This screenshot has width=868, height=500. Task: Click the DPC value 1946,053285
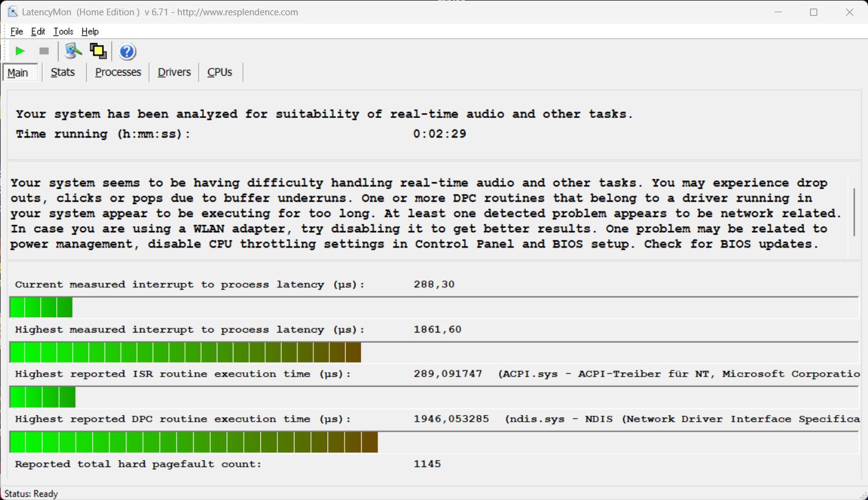tap(451, 419)
